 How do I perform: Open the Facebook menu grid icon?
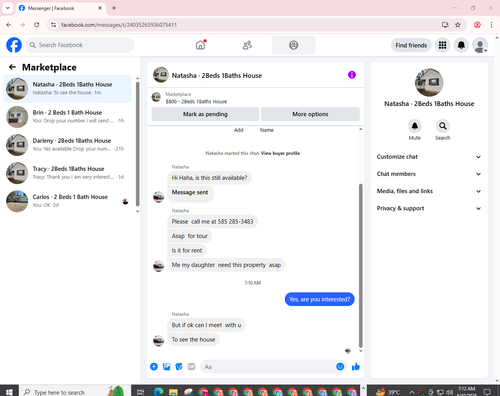point(442,45)
